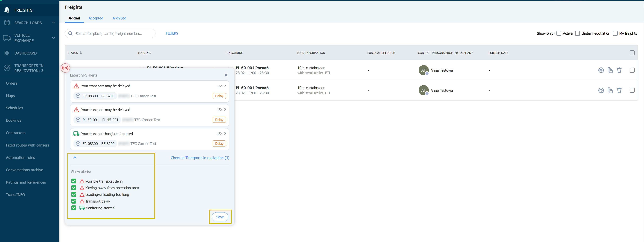Toggle the Under negotiation checkbox

point(577,33)
